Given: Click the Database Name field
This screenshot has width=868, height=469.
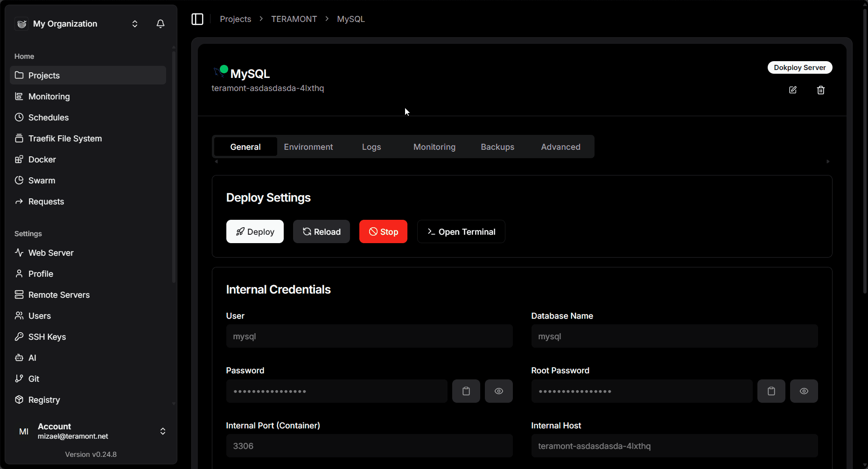Looking at the screenshot, I should (675, 336).
